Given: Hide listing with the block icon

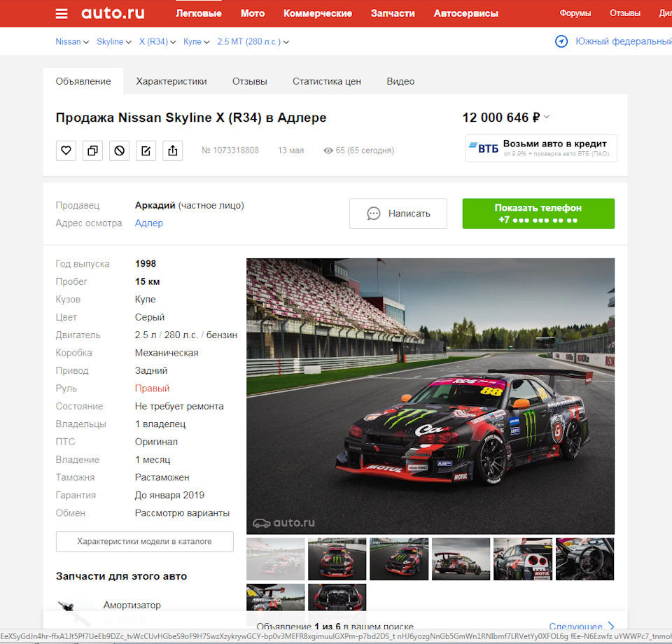Looking at the screenshot, I should [119, 150].
